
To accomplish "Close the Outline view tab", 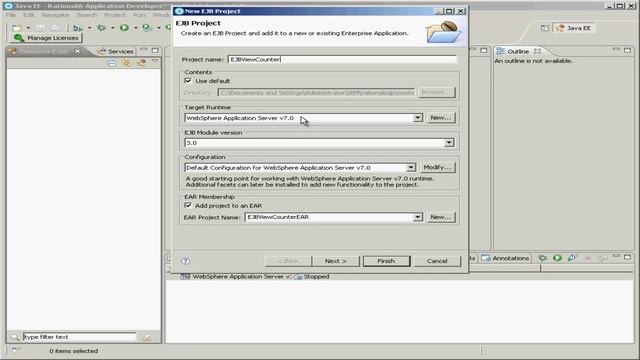I will tap(538, 51).
